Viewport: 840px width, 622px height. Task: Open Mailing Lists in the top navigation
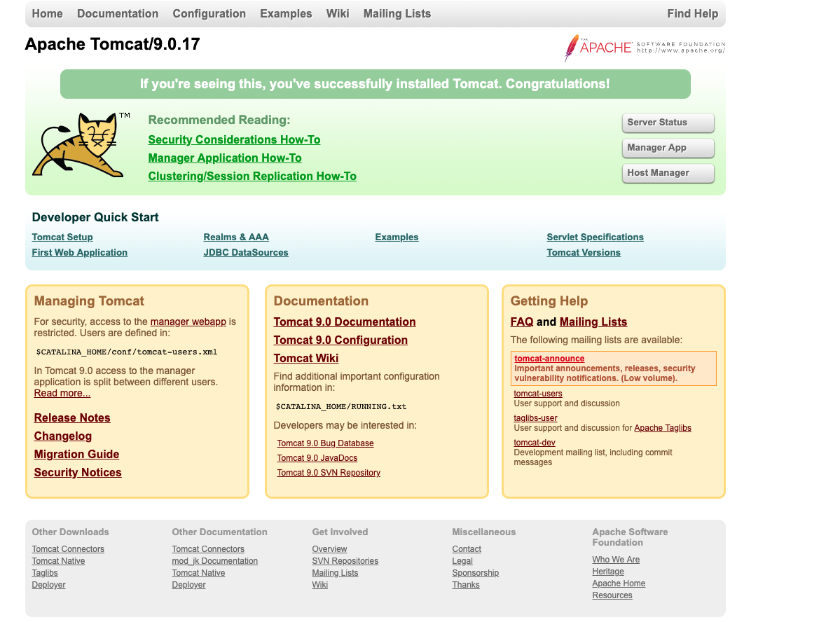pyautogui.click(x=397, y=14)
